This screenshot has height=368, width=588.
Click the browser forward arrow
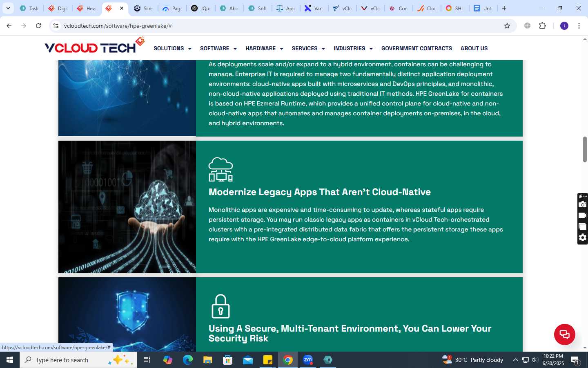(24, 26)
